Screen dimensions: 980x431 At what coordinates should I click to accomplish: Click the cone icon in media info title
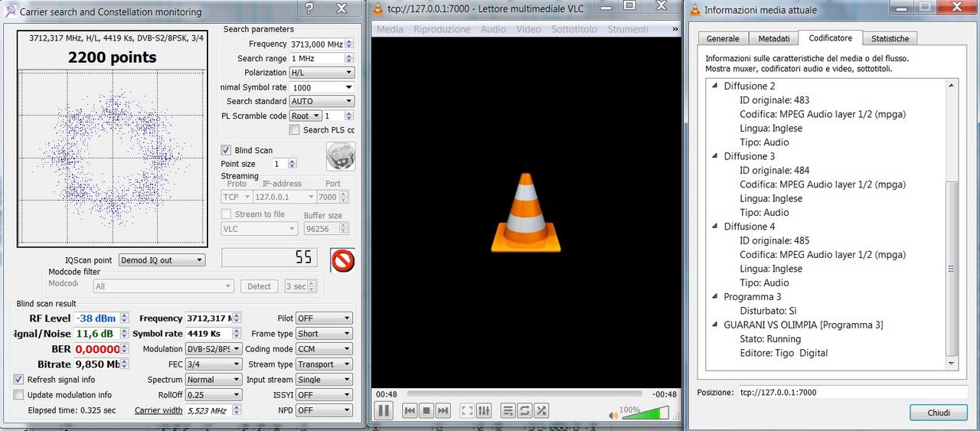point(694,10)
